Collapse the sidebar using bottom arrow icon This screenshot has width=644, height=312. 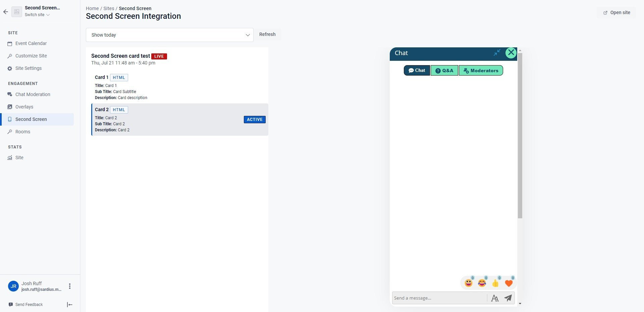(x=70, y=305)
